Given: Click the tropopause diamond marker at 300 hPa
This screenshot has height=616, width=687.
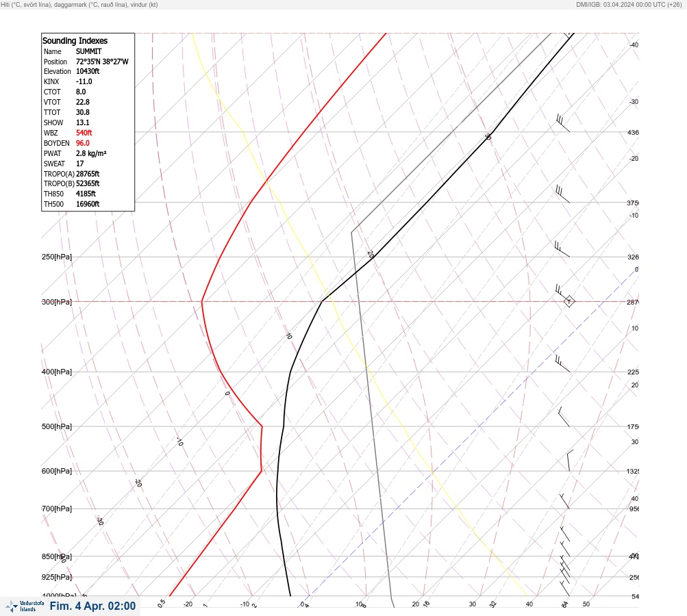Looking at the screenshot, I should click(x=569, y=301).
